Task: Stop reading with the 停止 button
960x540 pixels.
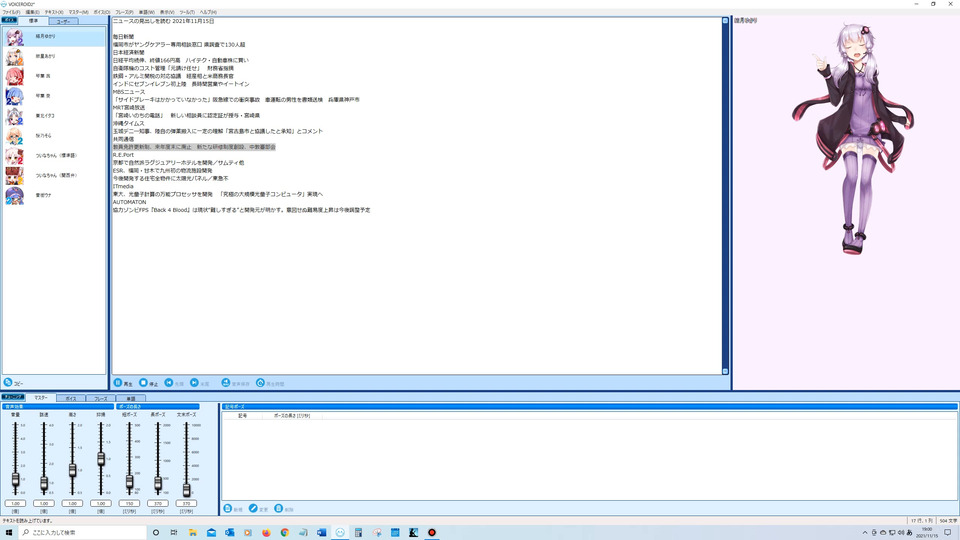Action: click(148, 383)
